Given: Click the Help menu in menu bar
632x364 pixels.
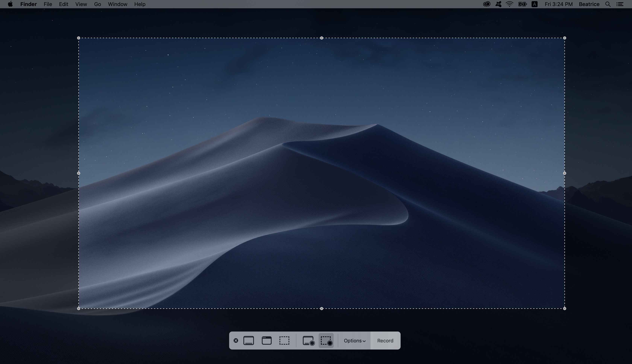Looking at the screenshot, I should point(139,4).
